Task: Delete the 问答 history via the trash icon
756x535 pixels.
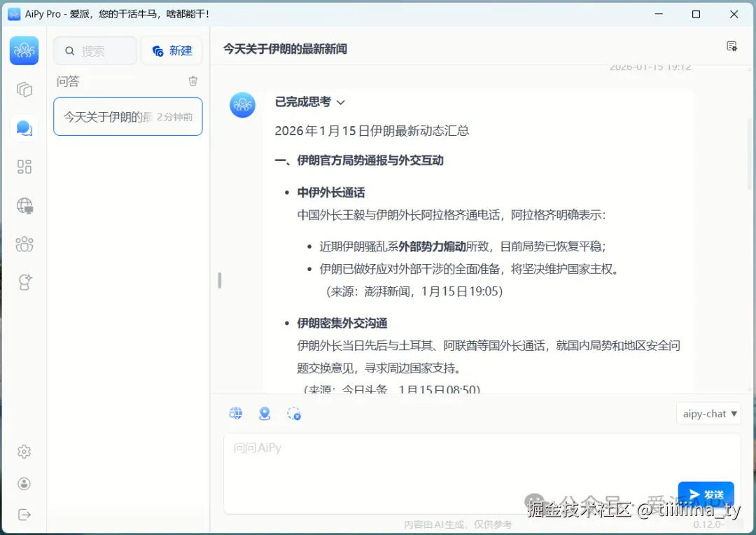Action: coord(193,81)
